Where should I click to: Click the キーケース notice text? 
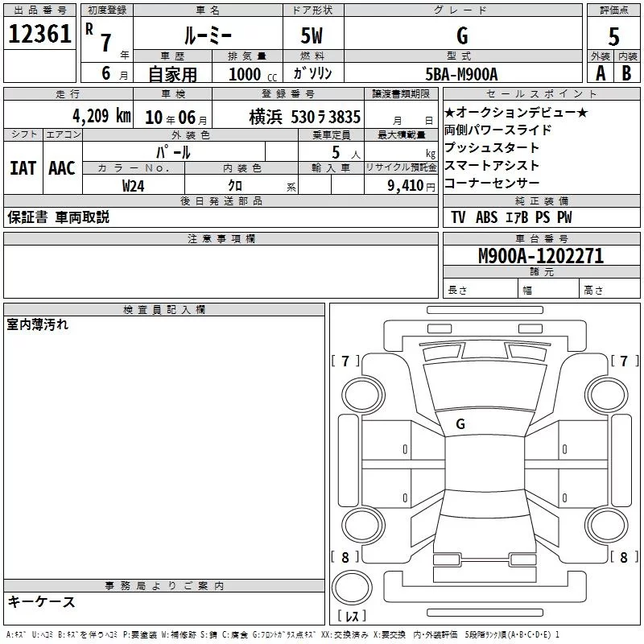(x=42, y=601)
